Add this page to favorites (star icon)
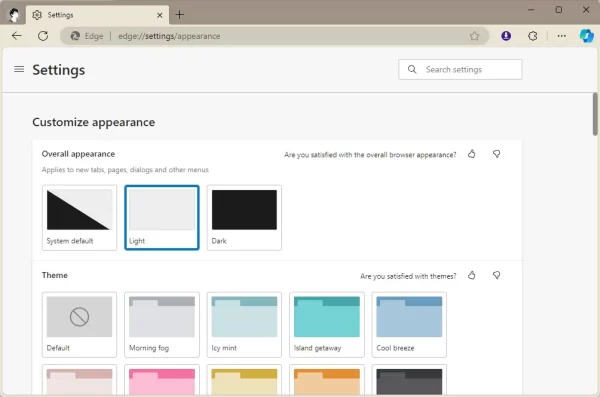 (474, 36)
